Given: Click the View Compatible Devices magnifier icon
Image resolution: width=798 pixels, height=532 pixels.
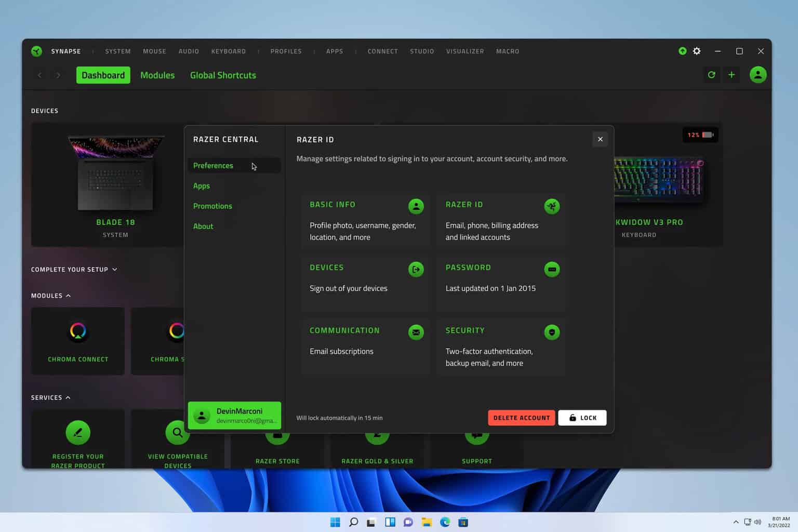Looking at the screenshot, I should click(178, 432).
